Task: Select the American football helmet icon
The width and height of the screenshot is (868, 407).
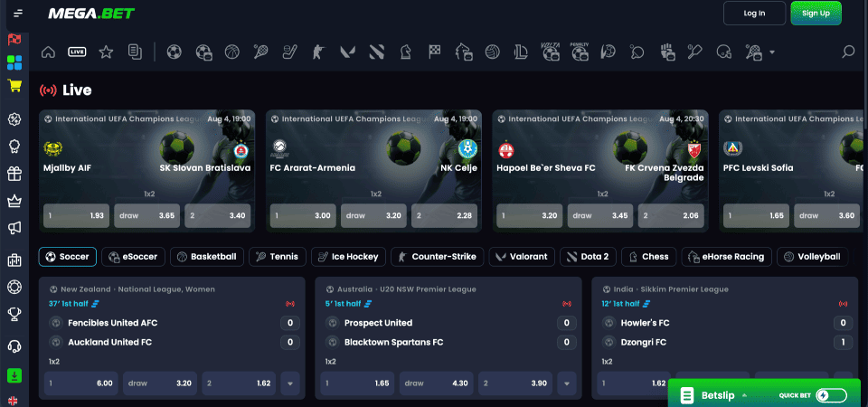Action: coord(723,52)
